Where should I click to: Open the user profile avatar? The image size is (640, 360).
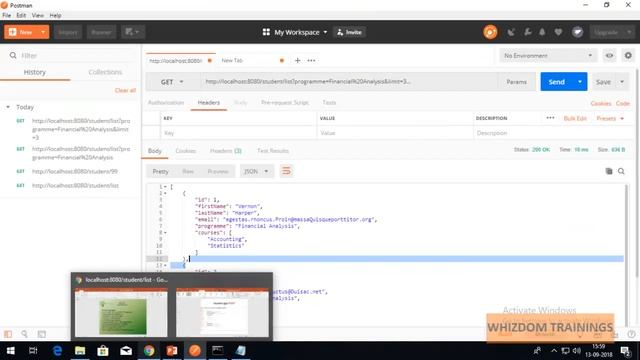577,32
